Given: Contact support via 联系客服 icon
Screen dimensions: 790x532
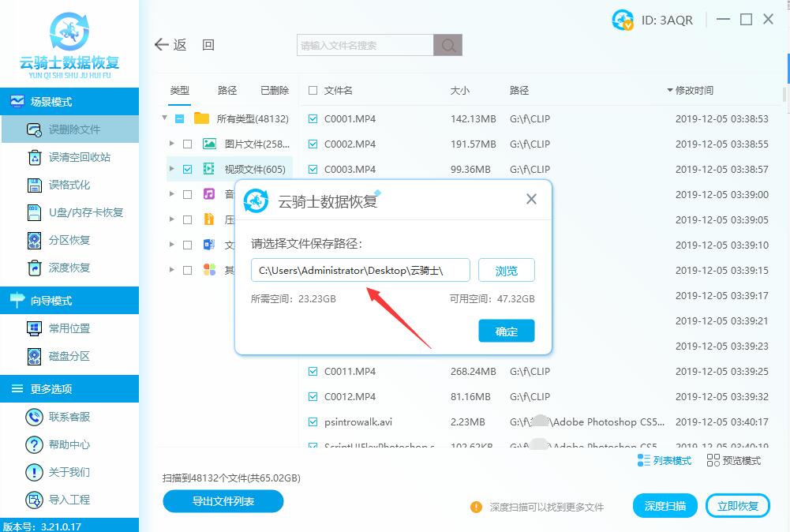Looking at the screenshot, I should pos(34,417).
